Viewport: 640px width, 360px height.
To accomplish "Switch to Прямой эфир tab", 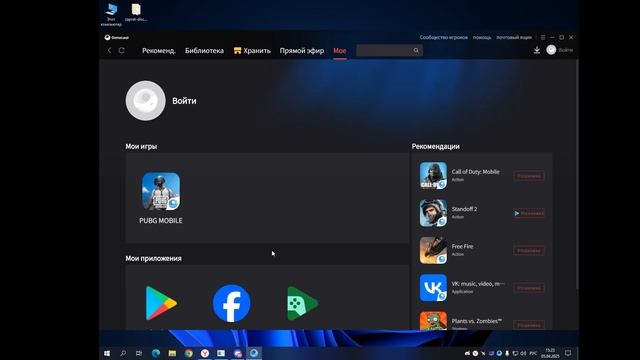I will [302, 51].
